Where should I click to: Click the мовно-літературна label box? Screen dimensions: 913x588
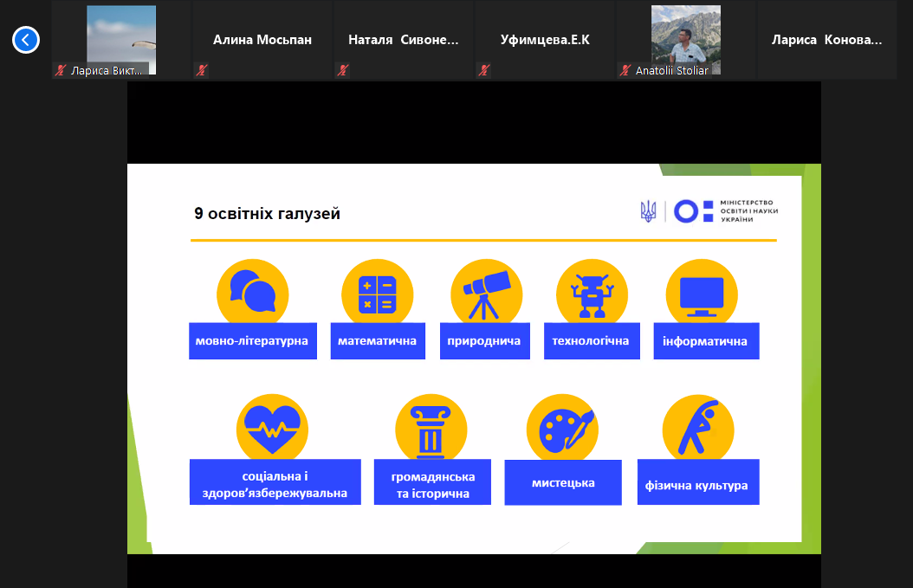[x=253, y=341]
